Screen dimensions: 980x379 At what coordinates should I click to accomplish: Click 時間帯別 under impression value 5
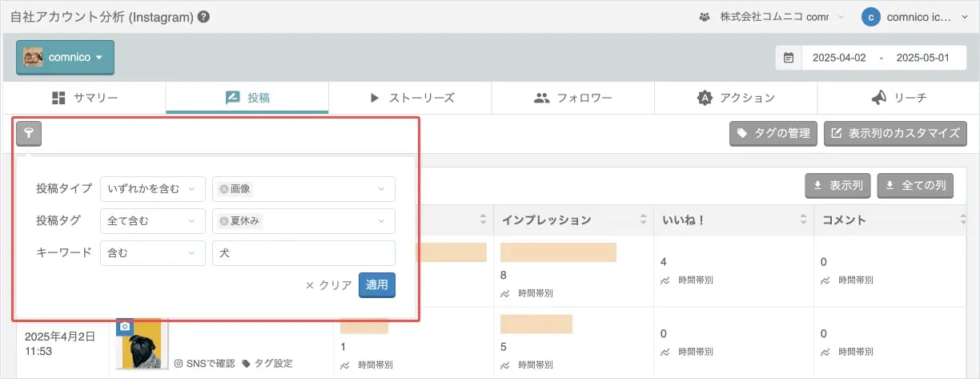coord(526,364)
